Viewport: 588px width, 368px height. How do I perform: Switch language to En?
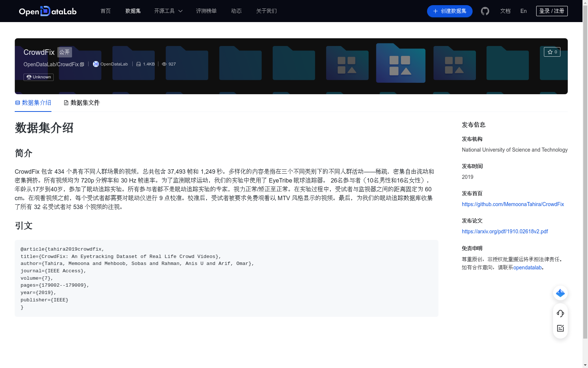(523, 11)
